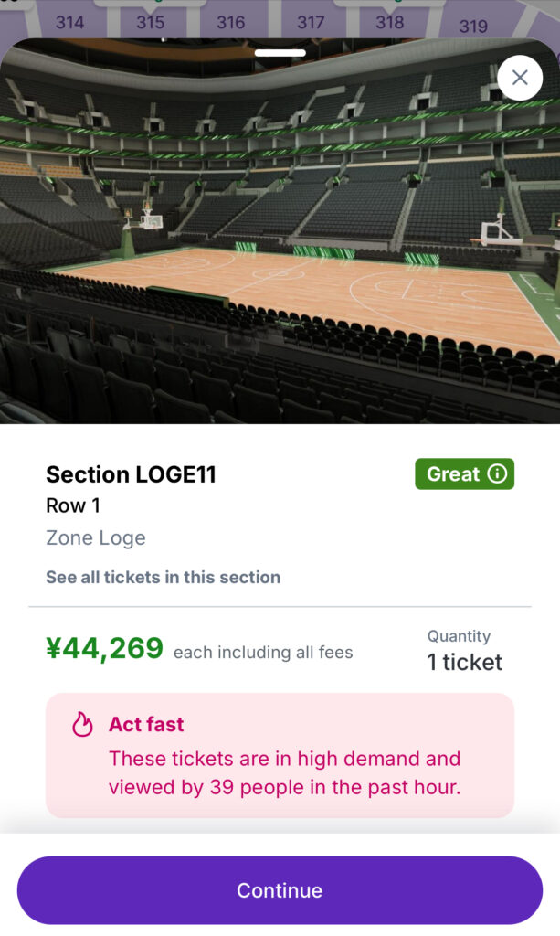This screenshot has height=936, width=560.
Task: Tap the sheet drag handle bar
Action: pos(280,53)
